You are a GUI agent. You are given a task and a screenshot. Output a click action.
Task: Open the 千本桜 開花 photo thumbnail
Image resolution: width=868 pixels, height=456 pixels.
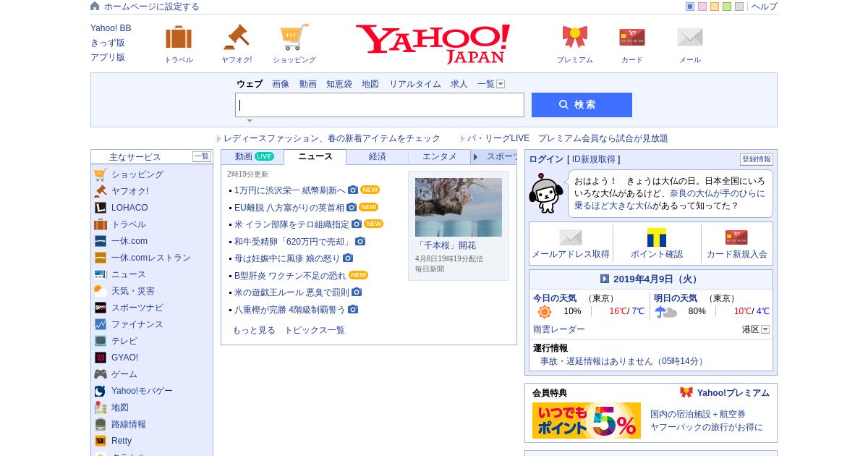tap(459, 207)
